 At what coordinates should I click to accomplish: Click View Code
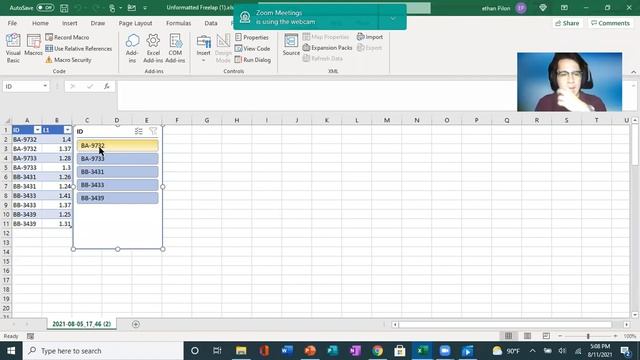coord(253,49)
